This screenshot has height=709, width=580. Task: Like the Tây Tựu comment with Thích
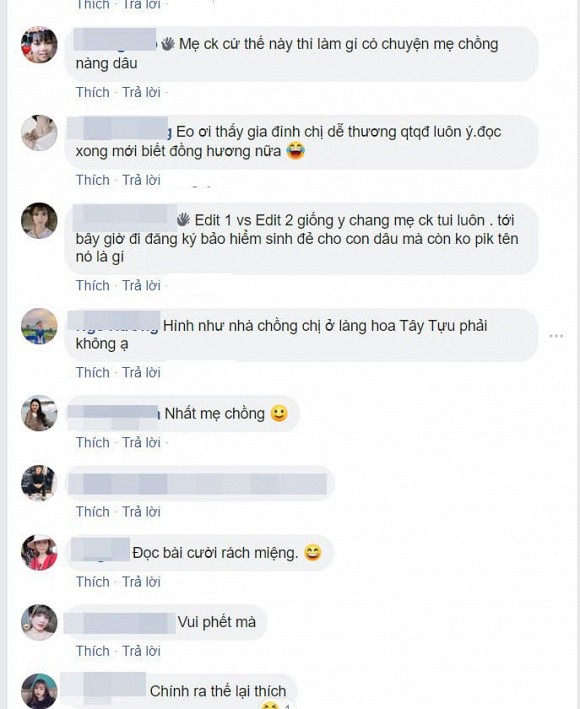coord(93,373)
